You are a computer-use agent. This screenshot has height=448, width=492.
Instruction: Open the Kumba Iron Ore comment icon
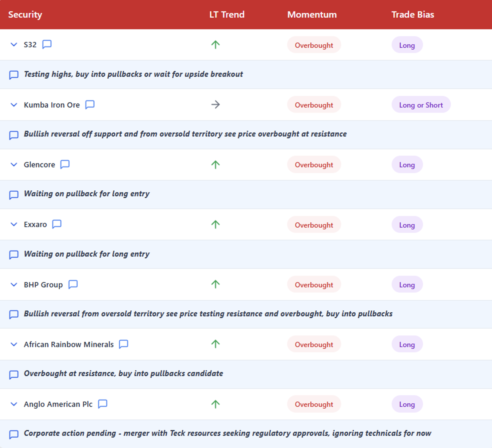coord(90,104)
